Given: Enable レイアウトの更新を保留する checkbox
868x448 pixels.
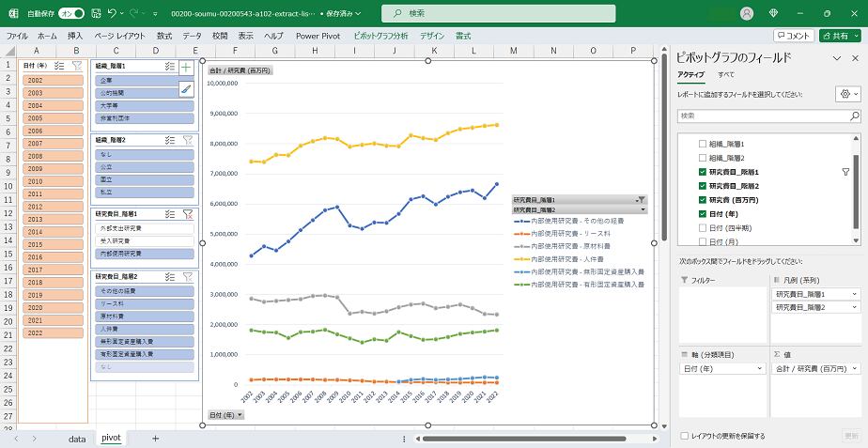Looking at the screenshot, I should [x=683, y=436].
